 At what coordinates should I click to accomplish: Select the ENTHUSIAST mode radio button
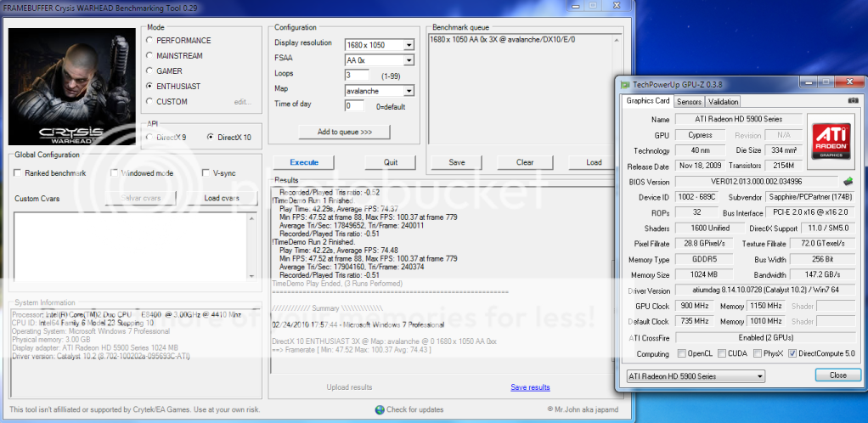150,86
